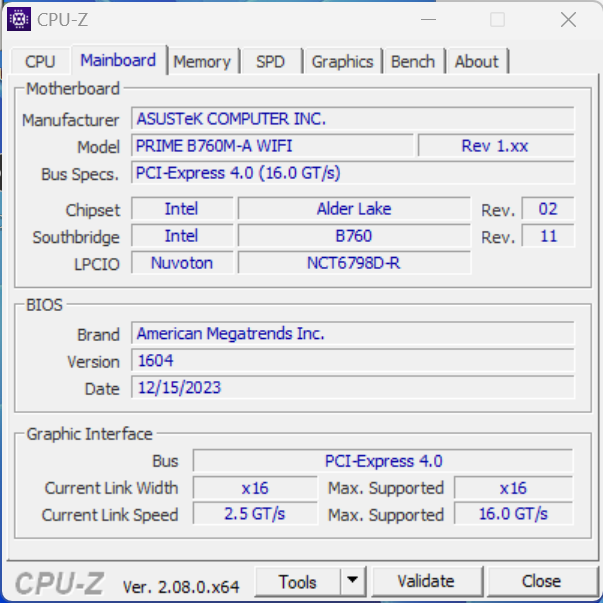This screenshot has height=603, width=603.
Task: Open the Memory tab
Action: tap(202, 62)
